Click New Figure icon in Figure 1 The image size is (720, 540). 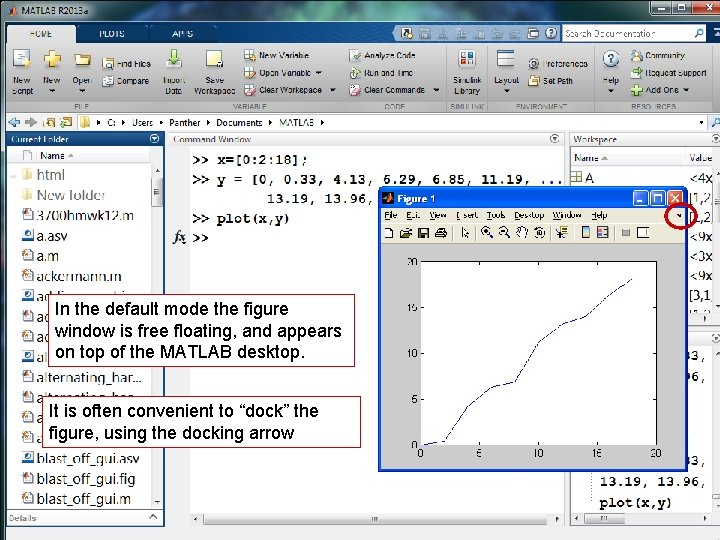tap(388, 233)
